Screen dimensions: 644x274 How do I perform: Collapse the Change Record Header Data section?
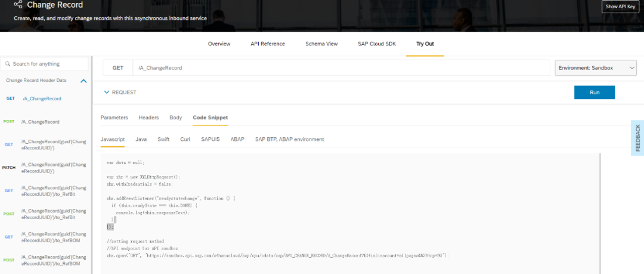coord(83,81)
